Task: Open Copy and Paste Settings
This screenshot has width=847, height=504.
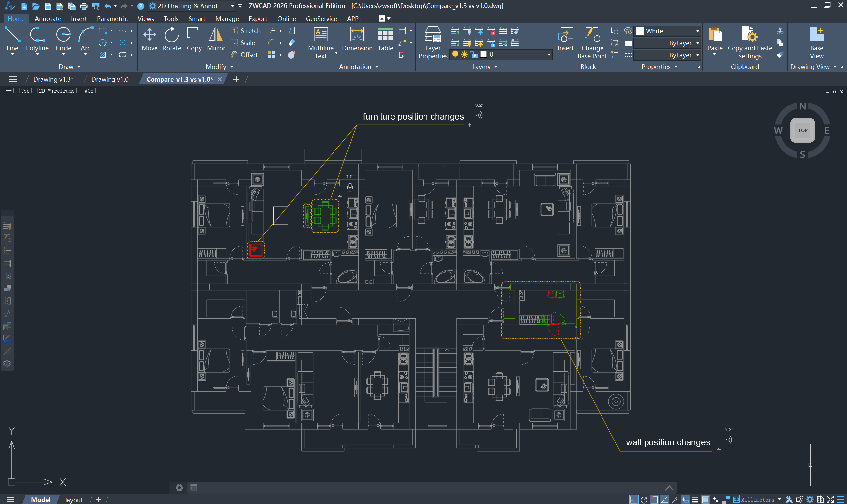Action: click(x=750, y=43)
